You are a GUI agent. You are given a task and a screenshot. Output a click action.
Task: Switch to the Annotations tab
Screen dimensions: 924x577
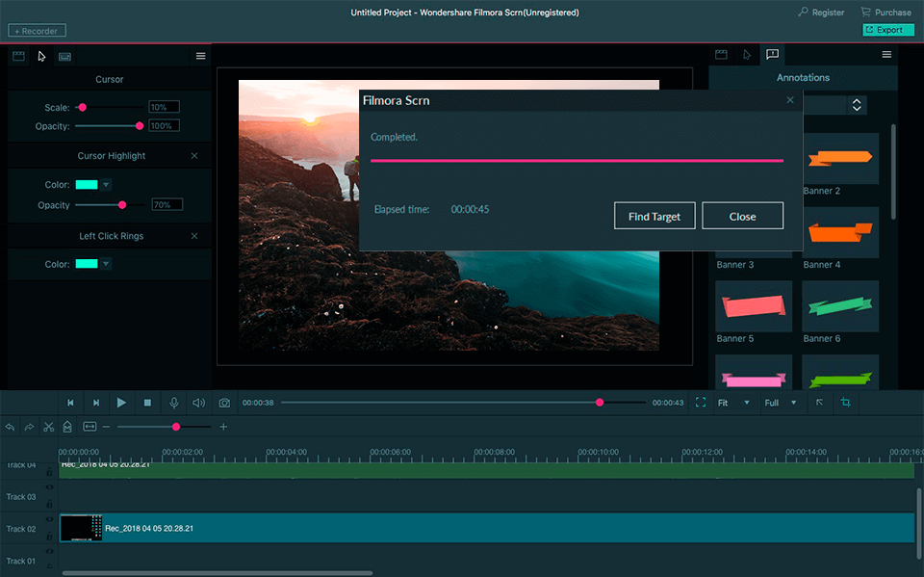click(x=772, y=55)
